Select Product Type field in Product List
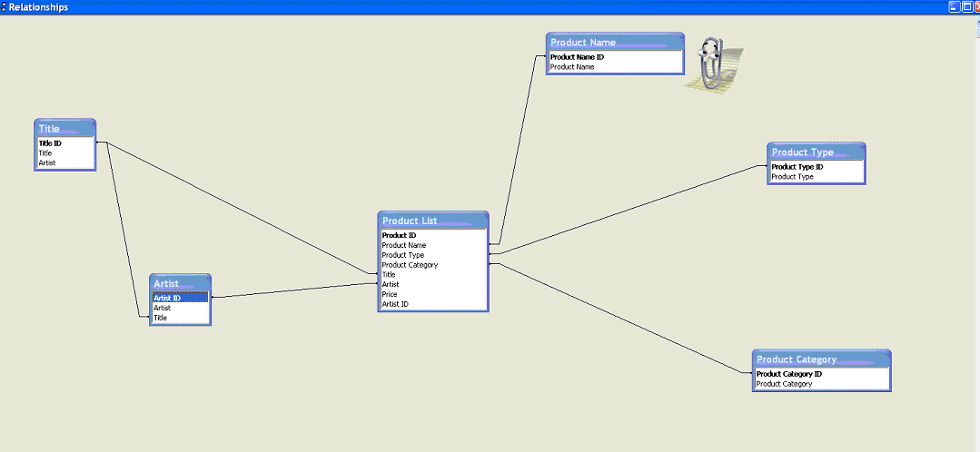The image size is (980, 452). [x=433, y=255]
